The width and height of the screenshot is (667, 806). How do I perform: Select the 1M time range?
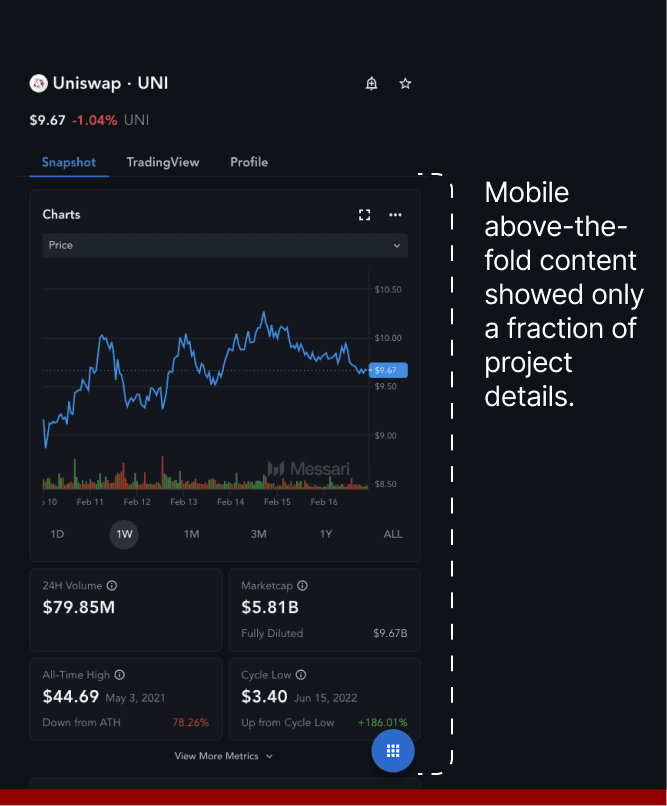[x=192, y=534]
